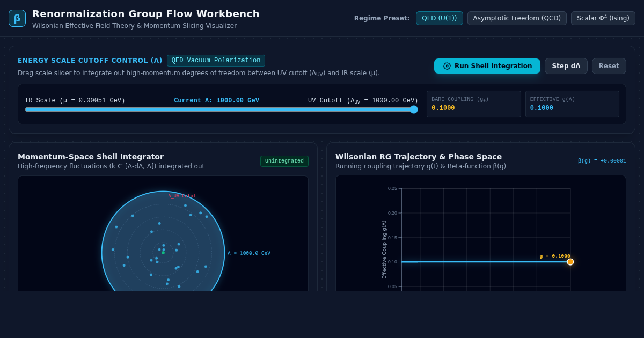Click the QED Vacuum Polarization badge

(x=216, y=61)
